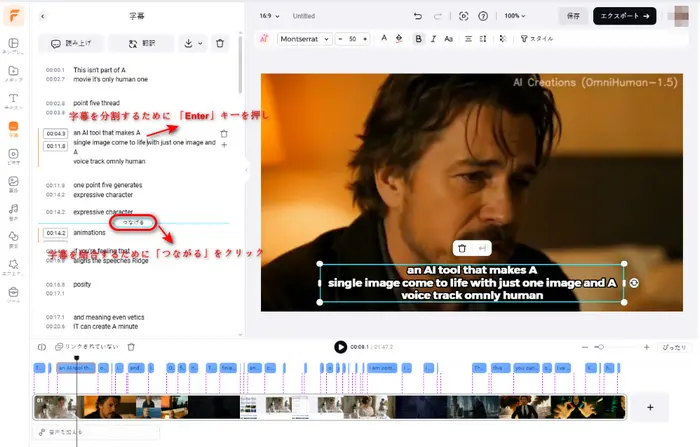Select subtitle 'posity'
This screenshot has height=447, width=700.
[x=82, y=284]
